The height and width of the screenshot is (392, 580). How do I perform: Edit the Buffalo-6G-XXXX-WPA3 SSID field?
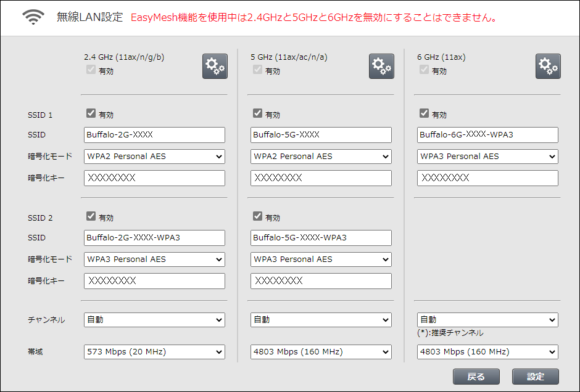point(487,135)
